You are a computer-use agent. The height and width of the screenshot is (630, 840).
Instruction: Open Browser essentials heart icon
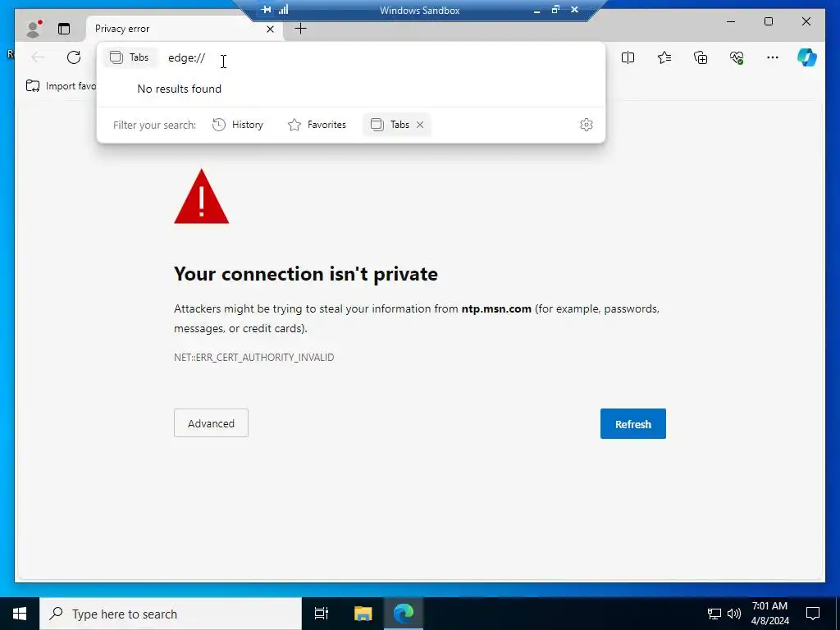(737, 57)
